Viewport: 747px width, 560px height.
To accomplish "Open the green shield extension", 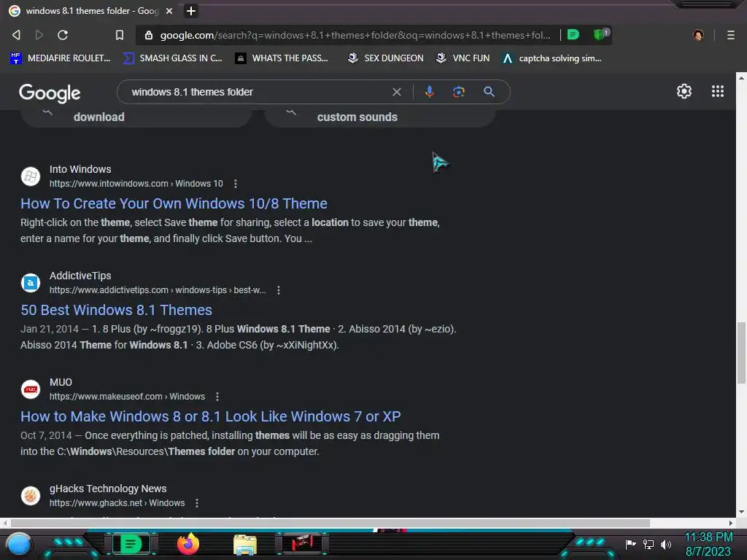I will click(x=601, y=34).
